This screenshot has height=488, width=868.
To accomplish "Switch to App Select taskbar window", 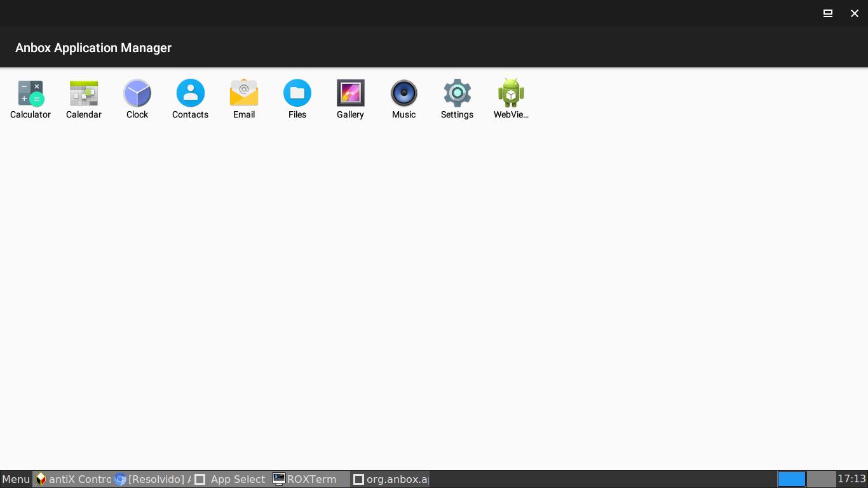I will point(231,479).
